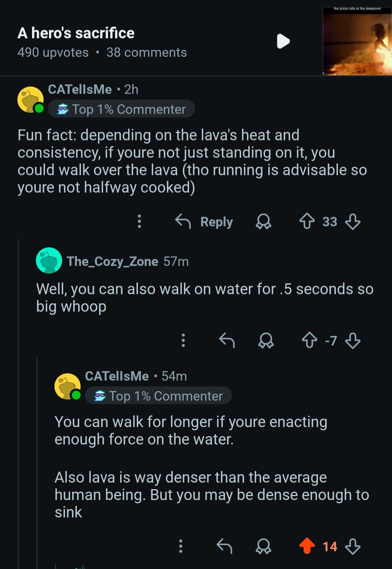Image resolution: width=392 pixels, height=569 pixels.
Task: Open options menu on The_Cozy_Zone's comment
Action: [183, 340]
